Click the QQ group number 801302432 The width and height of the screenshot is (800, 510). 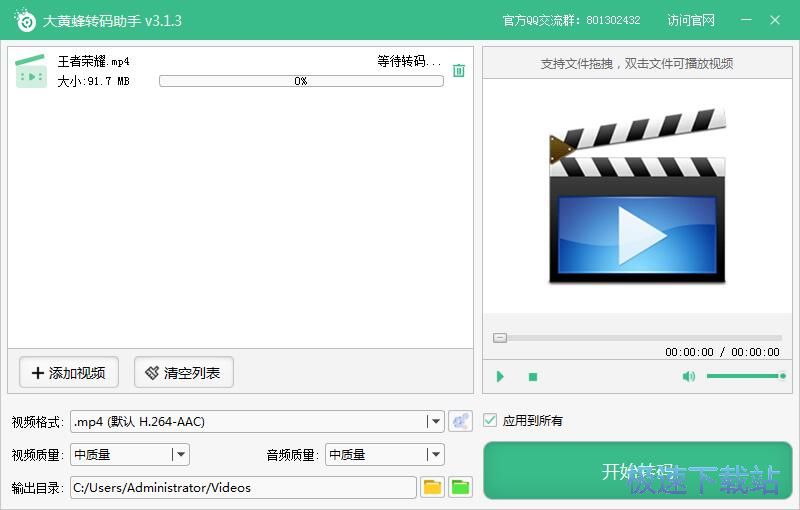coord(613,20)
